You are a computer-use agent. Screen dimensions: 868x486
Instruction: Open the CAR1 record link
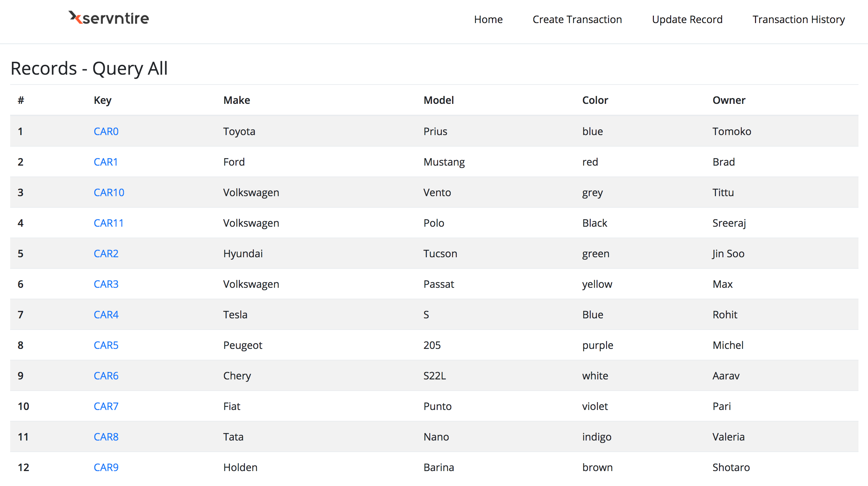(106, 162)
